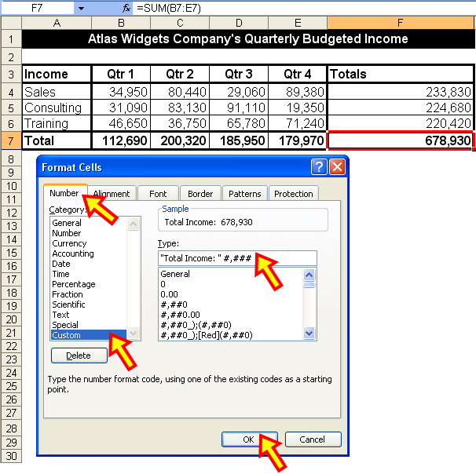Click the Qtr 3 header cell
This screenshot has height=474, width=476.
coord(239,74)
